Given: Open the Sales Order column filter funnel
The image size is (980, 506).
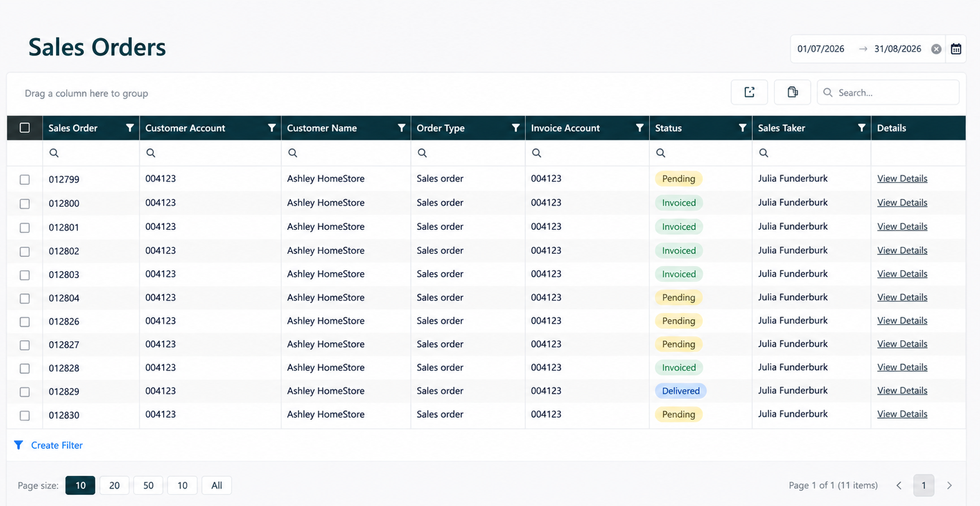Looking at the screenshot, I should [x=130, y=128].
